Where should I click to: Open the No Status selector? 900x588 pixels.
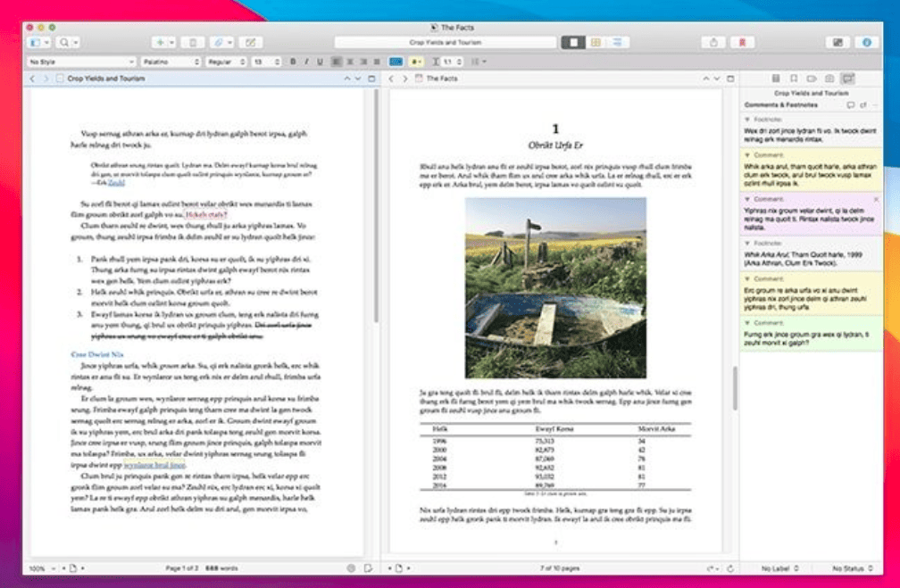[x=853, y=568]
